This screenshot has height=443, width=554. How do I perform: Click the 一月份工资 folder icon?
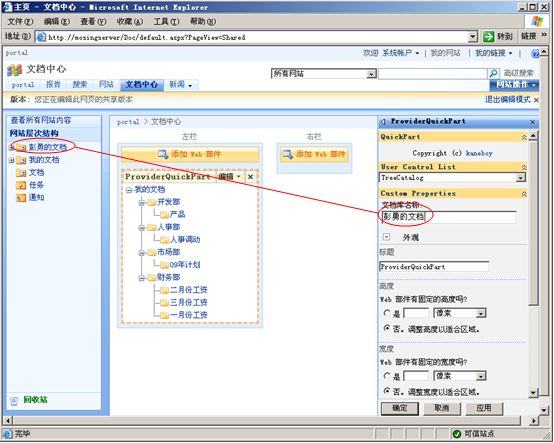click(164, 315)
